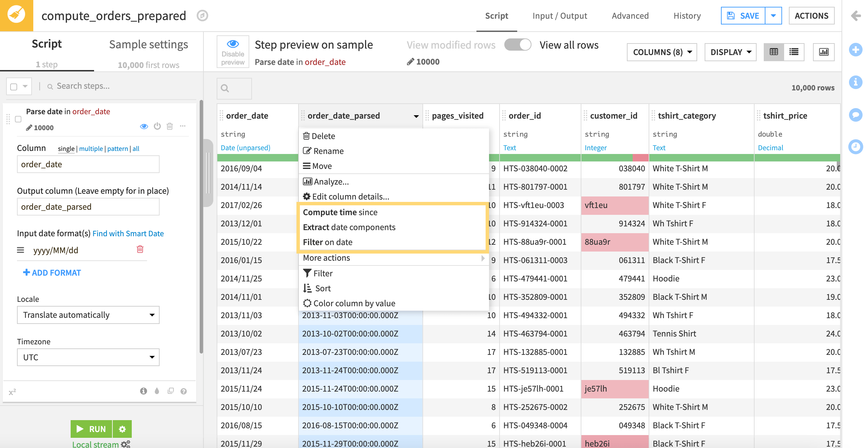Open the timeline clock icon in sidebar

click(856, 147)
